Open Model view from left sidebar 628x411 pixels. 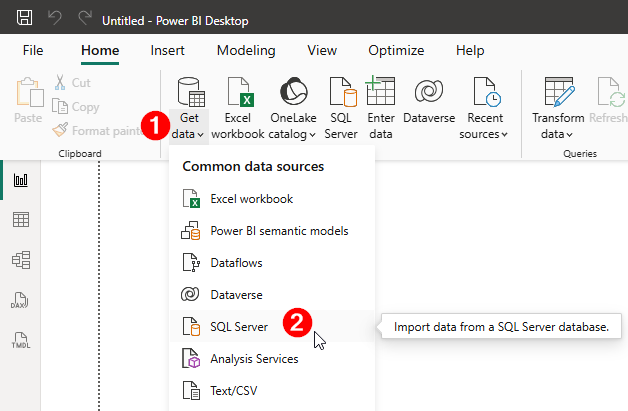(x=21, y=260)
